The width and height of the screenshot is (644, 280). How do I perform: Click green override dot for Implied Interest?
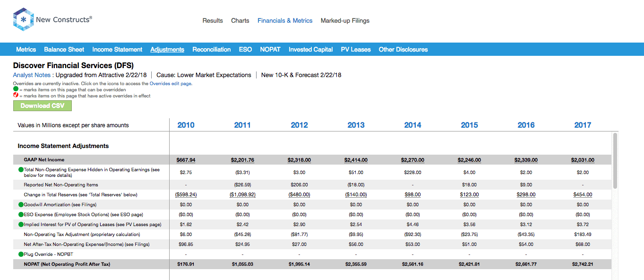[x=21, y=225]
